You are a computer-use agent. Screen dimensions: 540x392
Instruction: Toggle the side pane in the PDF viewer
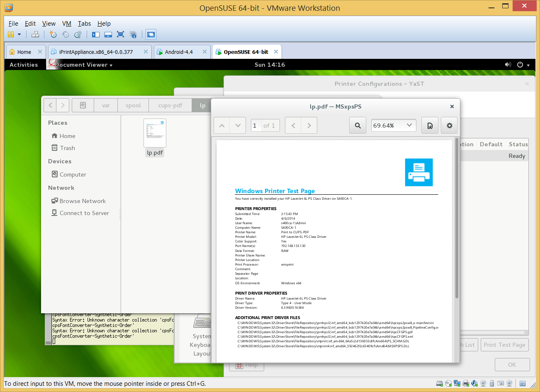click(430, 125)
